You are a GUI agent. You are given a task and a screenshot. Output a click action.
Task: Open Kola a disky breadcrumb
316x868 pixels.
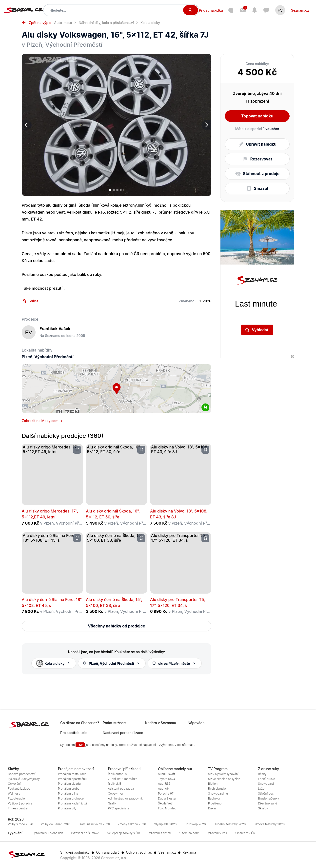click(x=150, y=22)
